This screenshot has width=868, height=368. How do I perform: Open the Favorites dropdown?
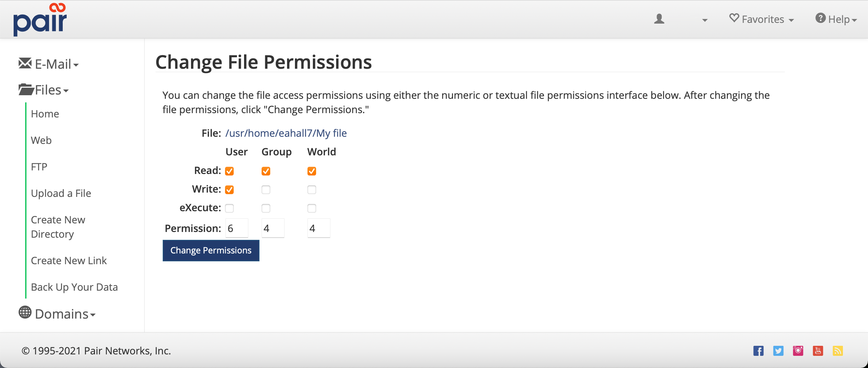coord(762,19)
